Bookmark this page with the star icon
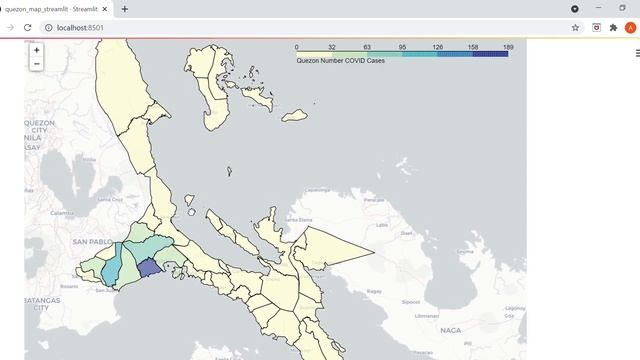The height and width of the screenshot is (360, 640). (x=575, y=28)
